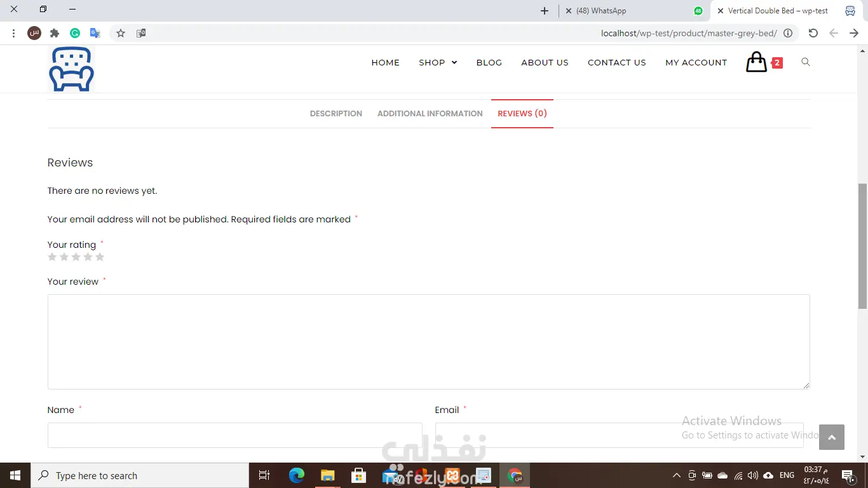868x488 pixels.
Task: Bookmark this page with the star icon
Action: [121, 33]
